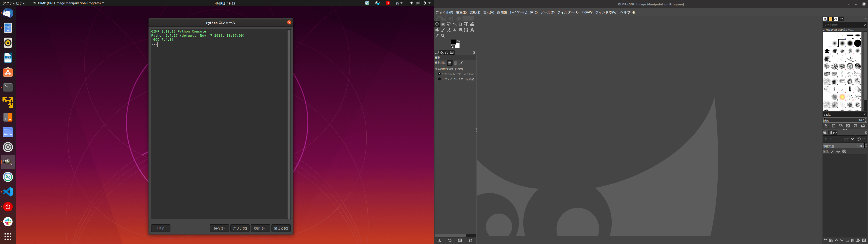Image resolution: width=868 pixels, height=244 pixels.
Task: Set move target to Path
Action: tap(461, 63)
